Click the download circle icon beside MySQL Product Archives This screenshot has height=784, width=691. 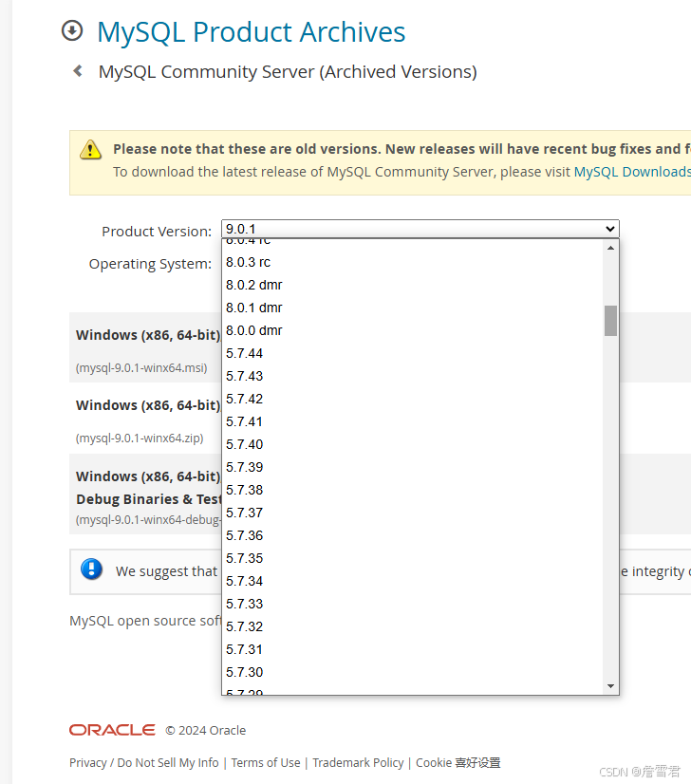click(72, 30)
